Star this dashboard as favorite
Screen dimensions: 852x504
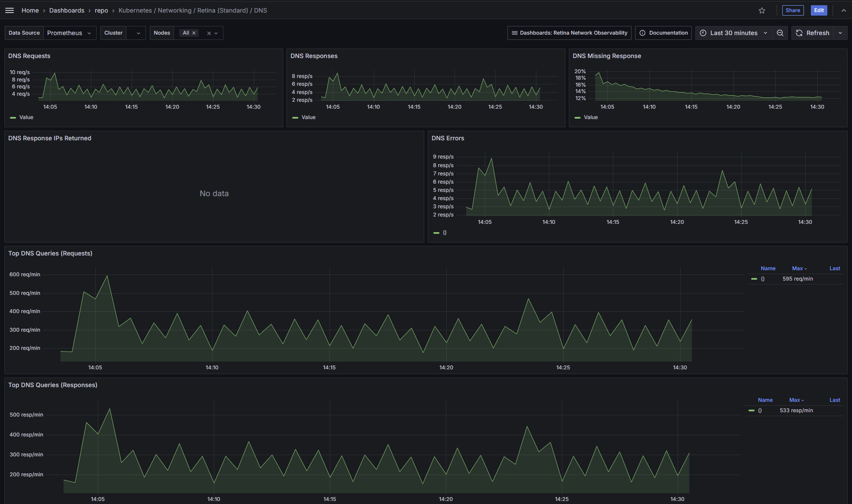coord(762,10)
